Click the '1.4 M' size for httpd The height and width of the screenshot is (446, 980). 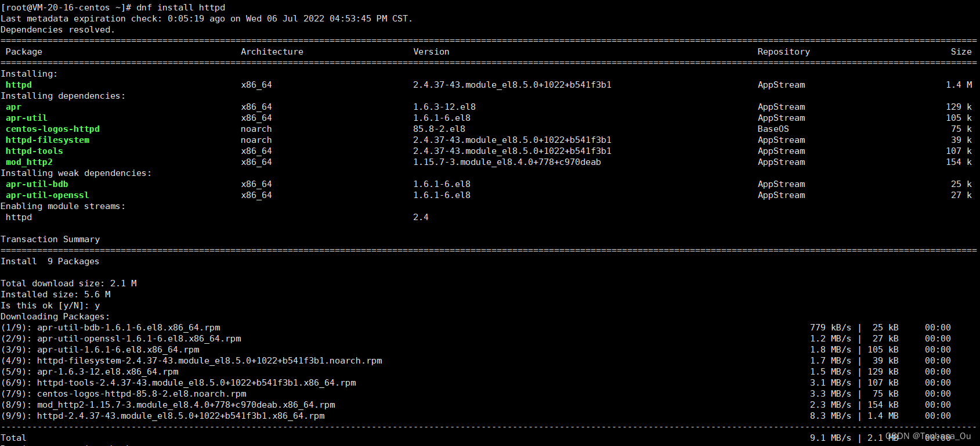click(x=959, y=85)
